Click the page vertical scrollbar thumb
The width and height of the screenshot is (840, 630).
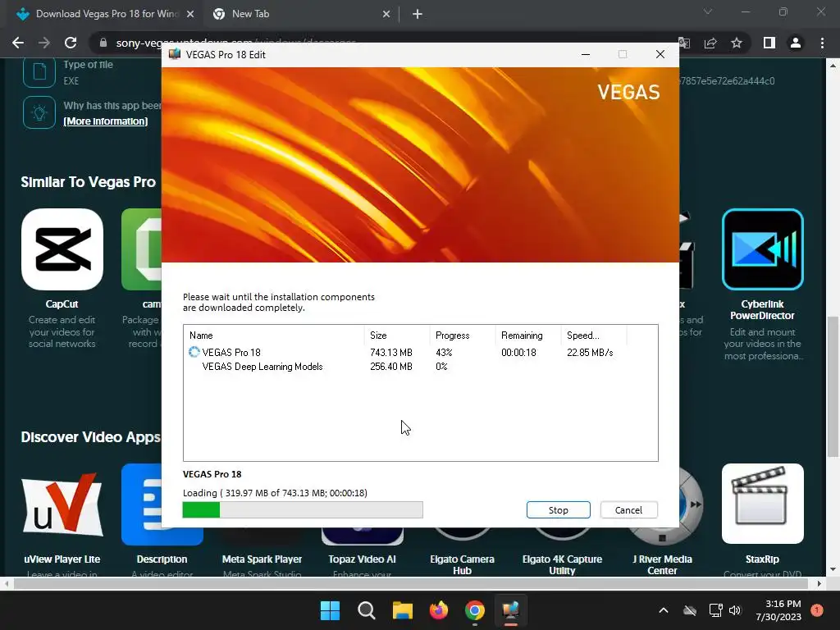tap(833, 386)
